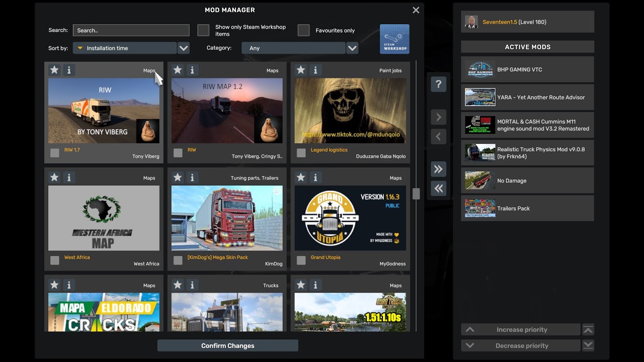Check the West Africa mod checkbox

coord(54,260)
